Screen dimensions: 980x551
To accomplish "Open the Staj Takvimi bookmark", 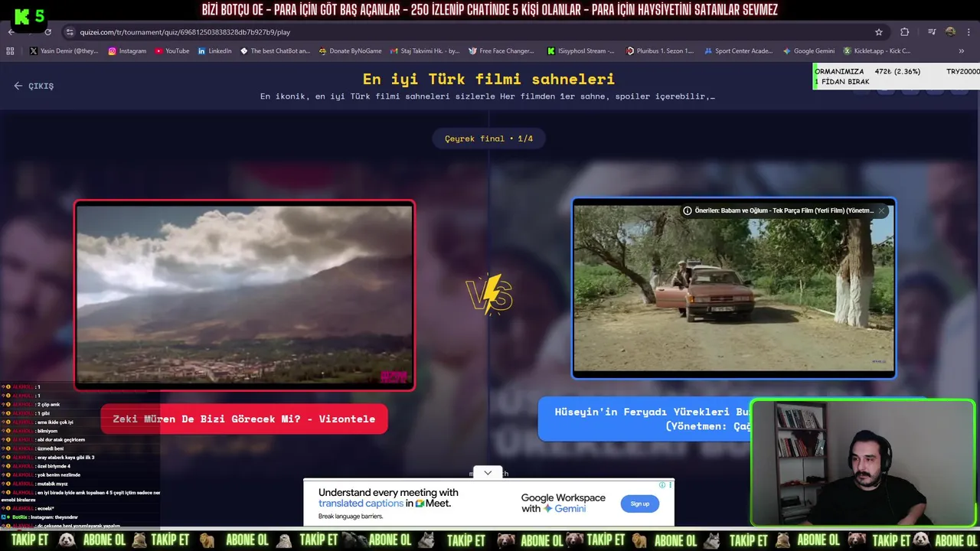I will pos(425,51).
